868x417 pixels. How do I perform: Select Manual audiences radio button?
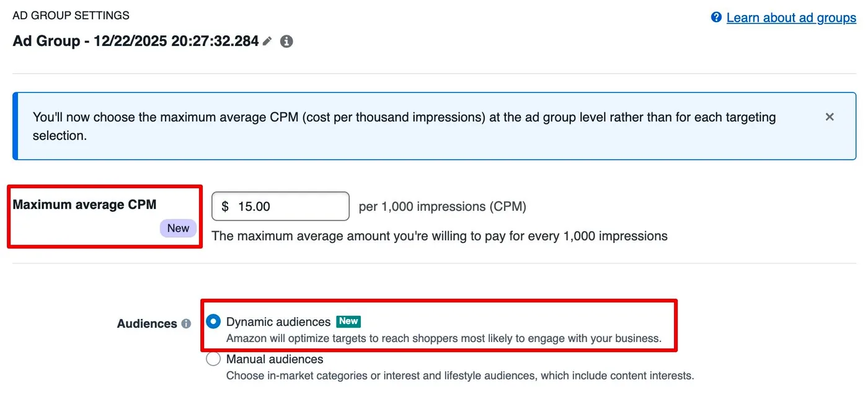[x=213, y=359]
